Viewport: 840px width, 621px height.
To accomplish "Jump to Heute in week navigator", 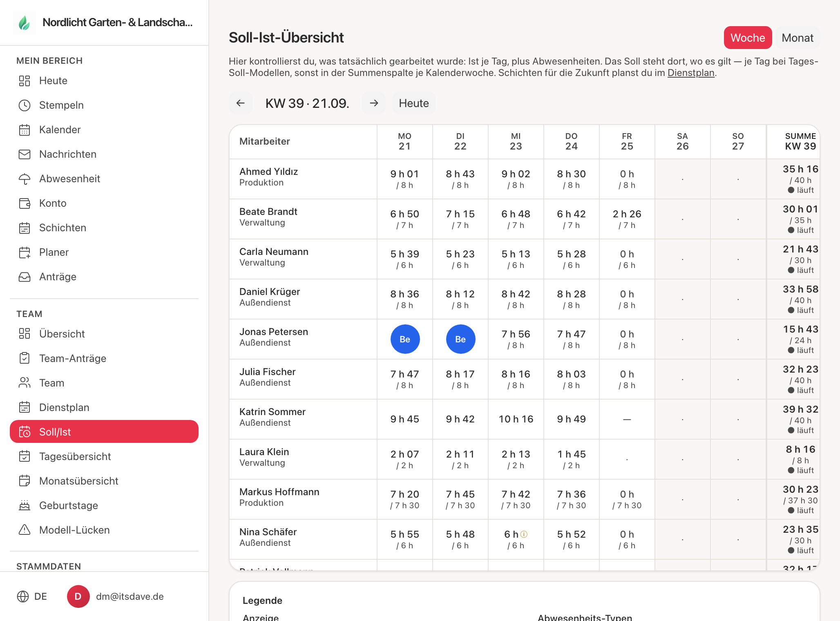I will (414, 103).
